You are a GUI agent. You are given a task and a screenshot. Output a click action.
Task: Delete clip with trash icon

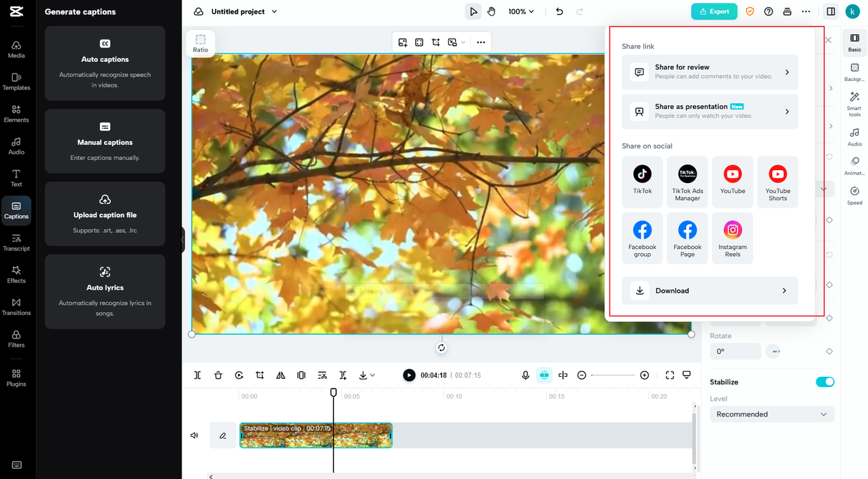point(218,375)
